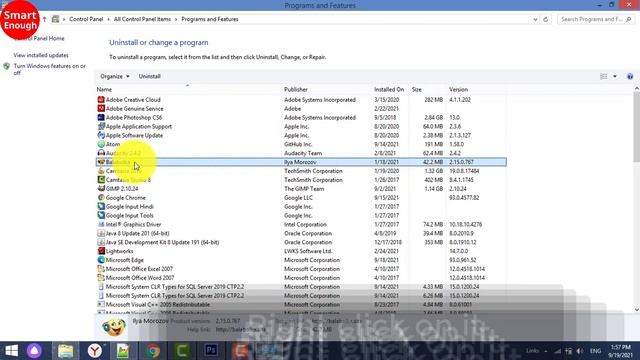Click the Microsoft Edge entry icon
Screen dimensions: 640x360
[101, 260]
